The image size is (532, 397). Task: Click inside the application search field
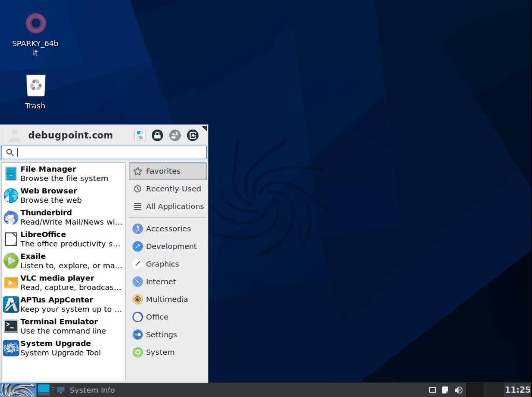coord(104,152)
